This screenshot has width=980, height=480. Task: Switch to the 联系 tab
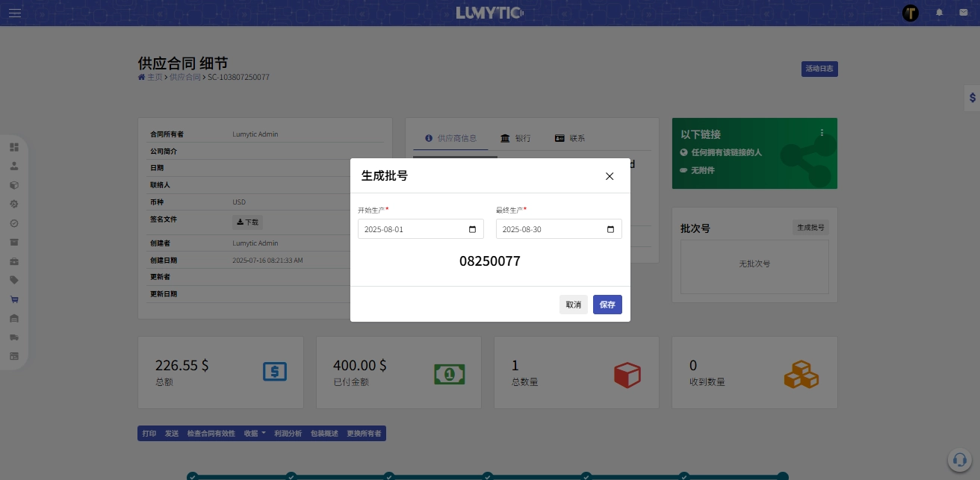(569, 138)
